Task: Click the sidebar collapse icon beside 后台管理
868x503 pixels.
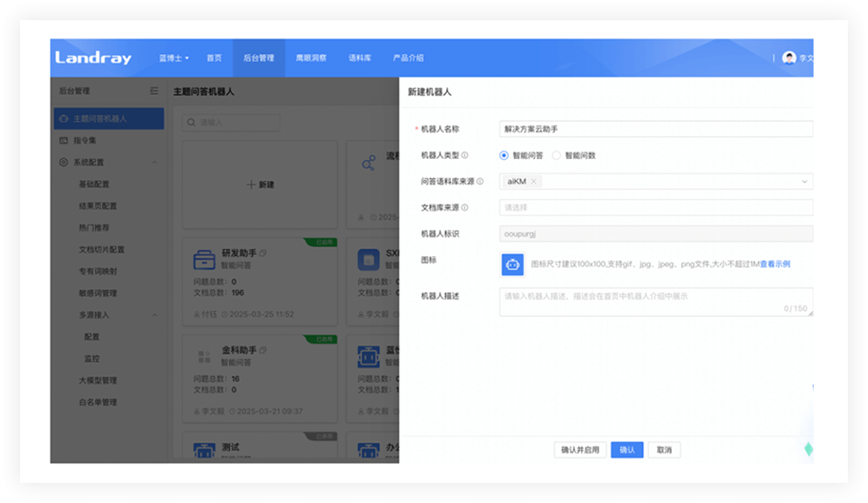Action: (154, 91)
